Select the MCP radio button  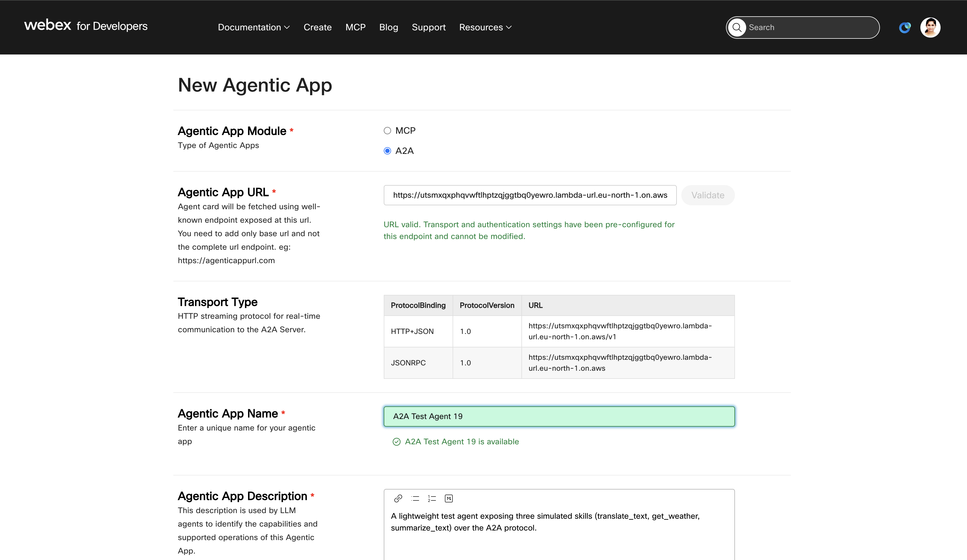pyautogui.click(x=387, y=131)
